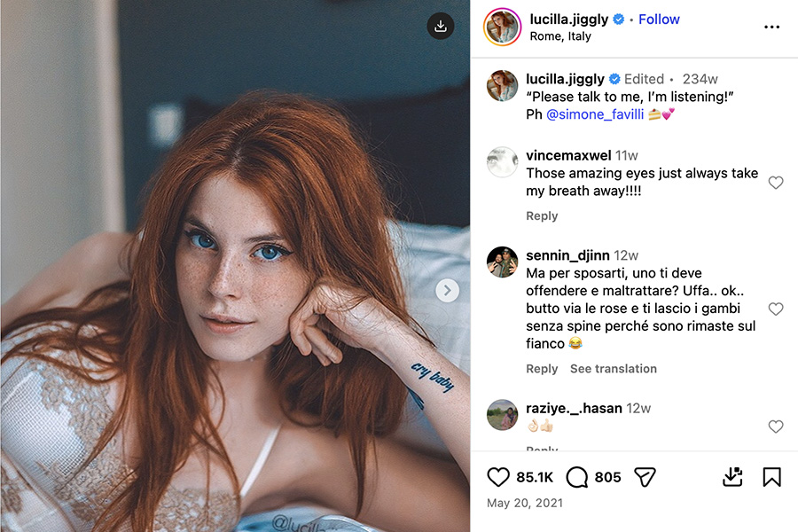This screenshot has height=532, width=798.
Task: Click the download icon overlaid on the photo
Action: [440, 27]
